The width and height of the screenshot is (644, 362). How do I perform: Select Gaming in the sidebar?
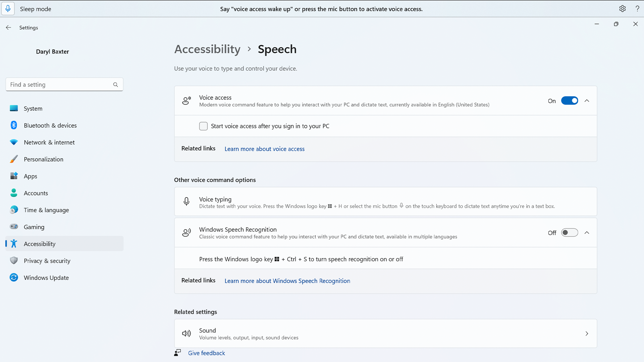coord(64,227)
